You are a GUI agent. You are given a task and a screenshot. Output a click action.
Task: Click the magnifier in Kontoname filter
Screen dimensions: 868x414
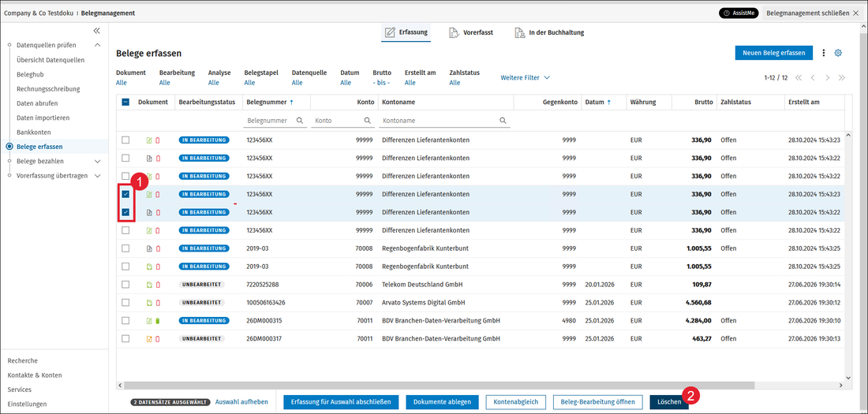pos(503,120)
